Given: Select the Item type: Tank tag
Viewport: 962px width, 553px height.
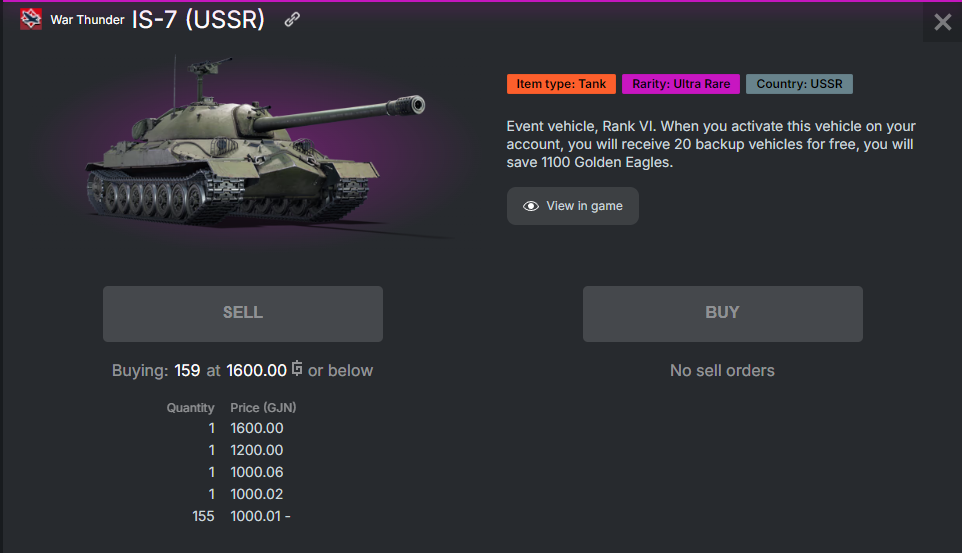Looking at the screenshot, I should click(561, 84).
